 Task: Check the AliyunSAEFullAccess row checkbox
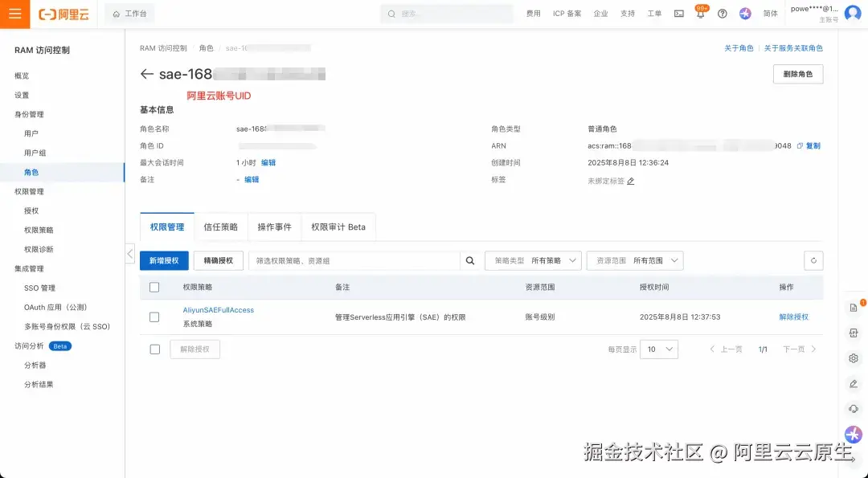coord(154,317)
